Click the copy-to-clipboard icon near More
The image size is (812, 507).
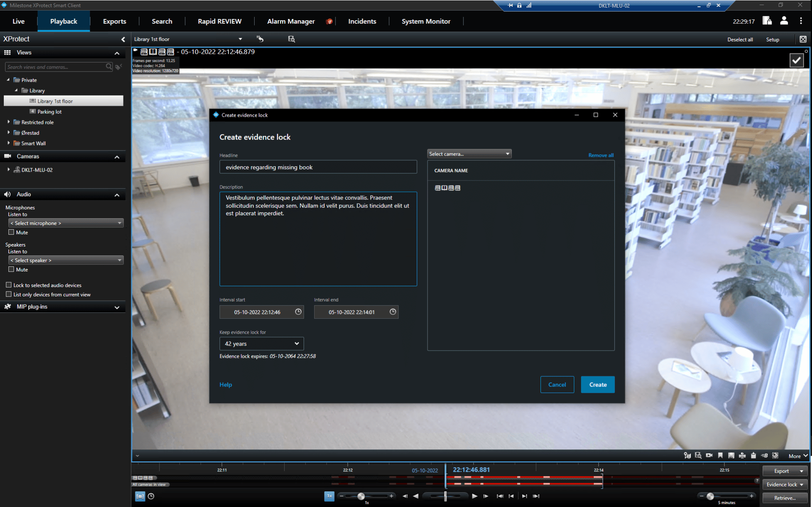point(753,455)
